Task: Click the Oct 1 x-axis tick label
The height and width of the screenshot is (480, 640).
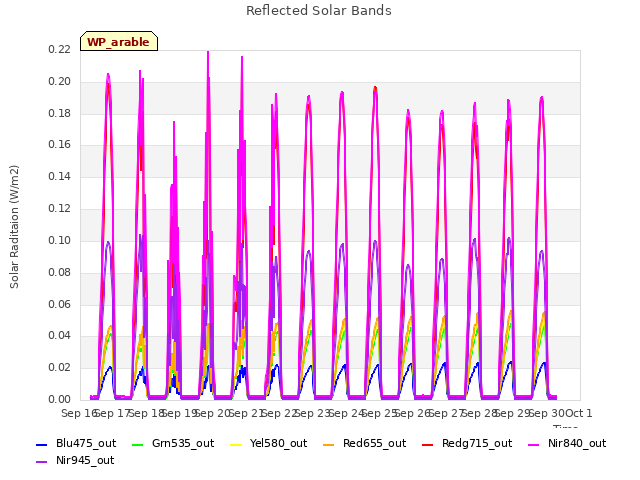Action: (579, 413)
